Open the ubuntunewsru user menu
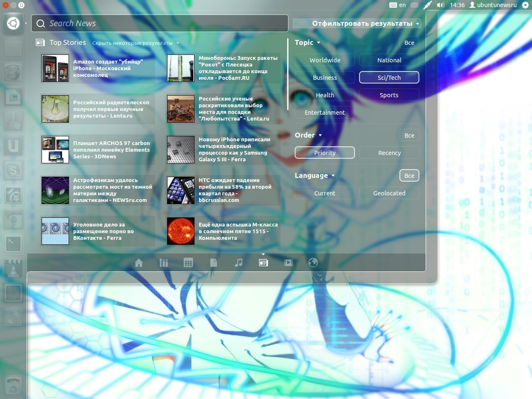Image resolution: width=532 pixels, height=399 pixels. click(493, 5)
